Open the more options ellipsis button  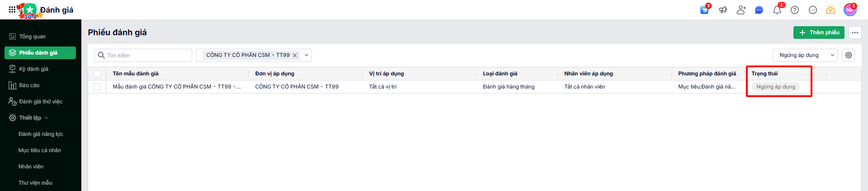tap(854, 33)
